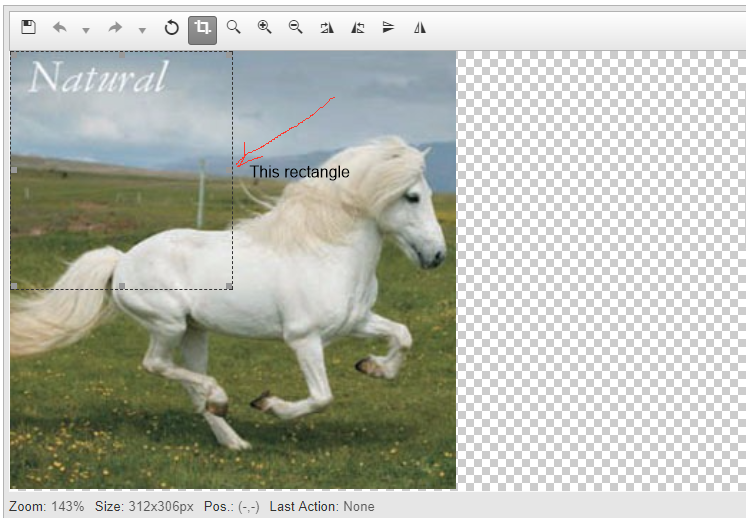Click the Redo arrow icon

(115, 28)
